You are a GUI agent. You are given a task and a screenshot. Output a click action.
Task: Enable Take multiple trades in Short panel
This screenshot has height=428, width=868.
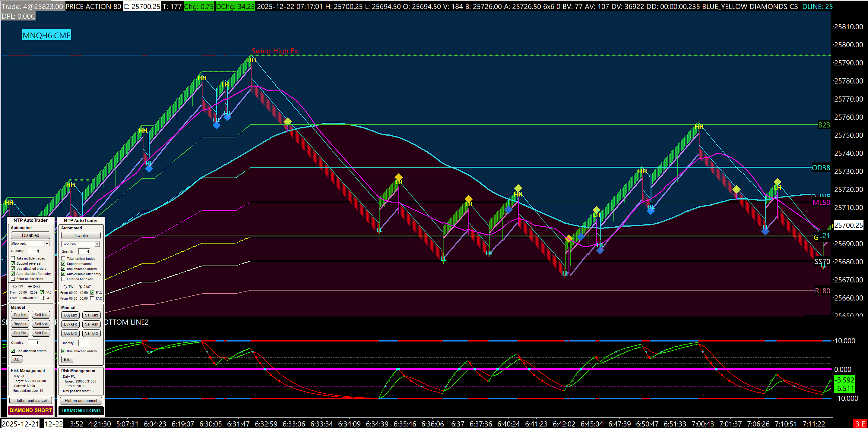tap(13, 258)
